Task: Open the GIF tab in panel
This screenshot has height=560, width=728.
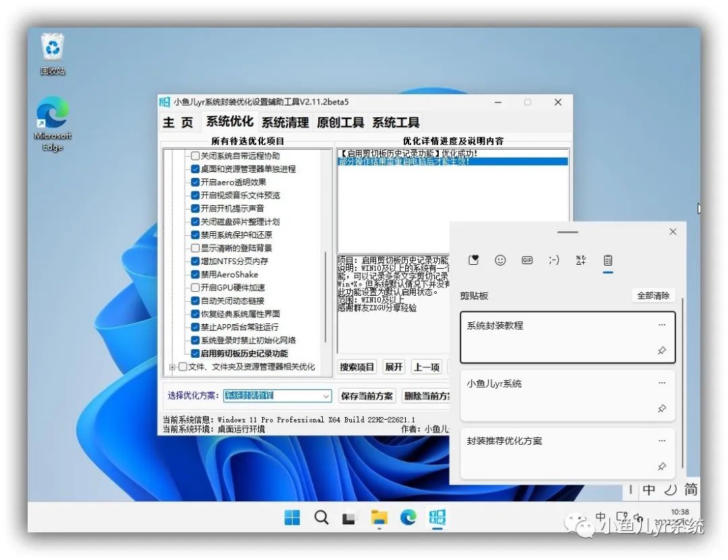Action: (527, 260)
